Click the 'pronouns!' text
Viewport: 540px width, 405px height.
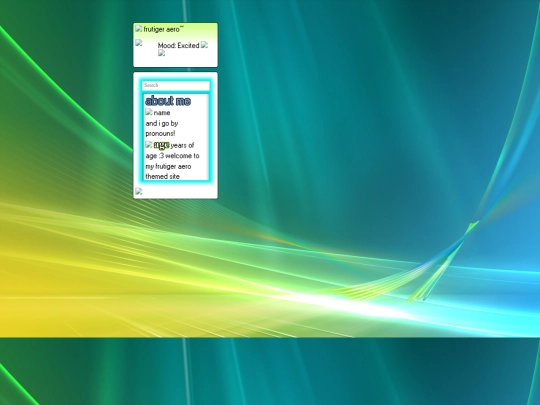point(160,133)
